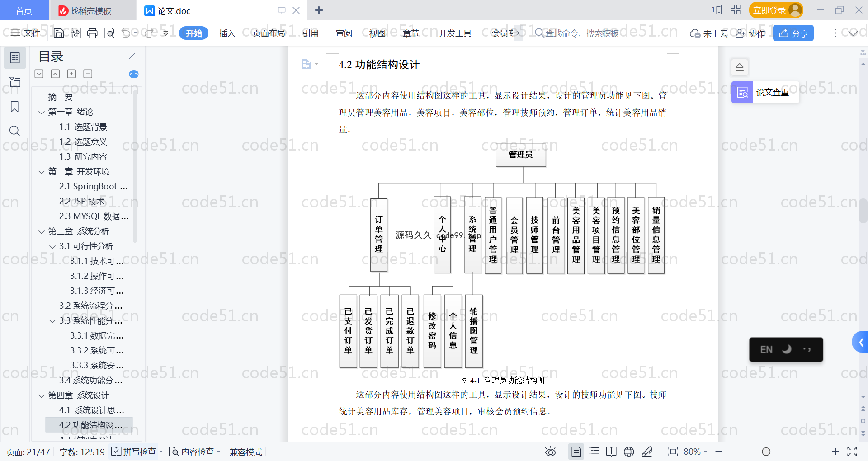Select the 审阅 ribbon tab
The width and height of the screenshot is (868, 461).
point(344,33)
